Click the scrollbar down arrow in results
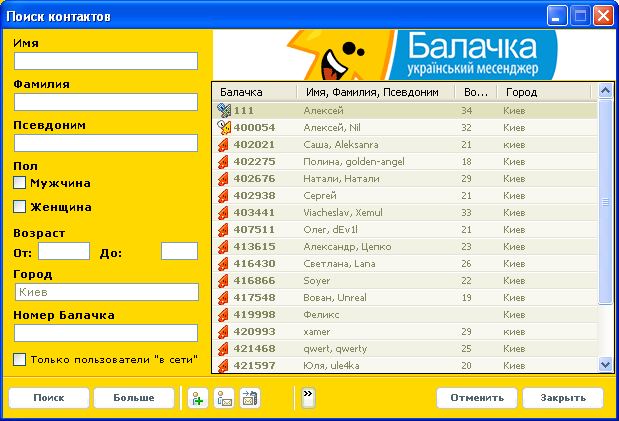Image resolution: width=619 pixels, height=421 pixels. pos(605,365)
